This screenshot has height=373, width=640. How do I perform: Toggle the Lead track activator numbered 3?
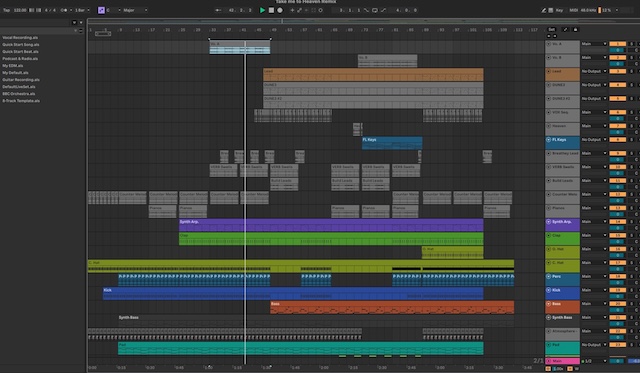point(618,71)
